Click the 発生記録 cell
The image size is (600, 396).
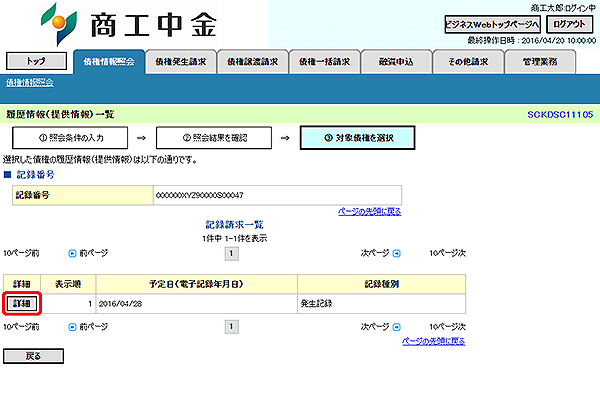click(x=382, y=304)
